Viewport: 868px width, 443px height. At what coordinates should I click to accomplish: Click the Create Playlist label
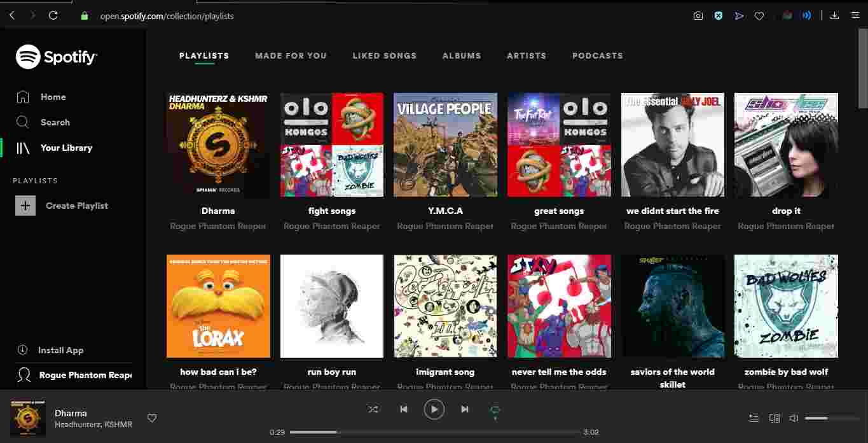[77, 206]
